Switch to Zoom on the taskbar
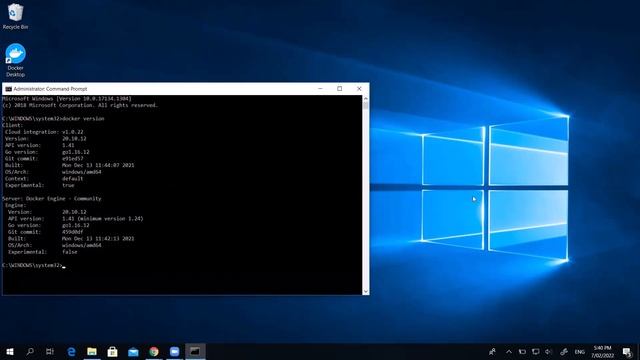The width and height of the screenshot is (640, 360). (174, 351)
